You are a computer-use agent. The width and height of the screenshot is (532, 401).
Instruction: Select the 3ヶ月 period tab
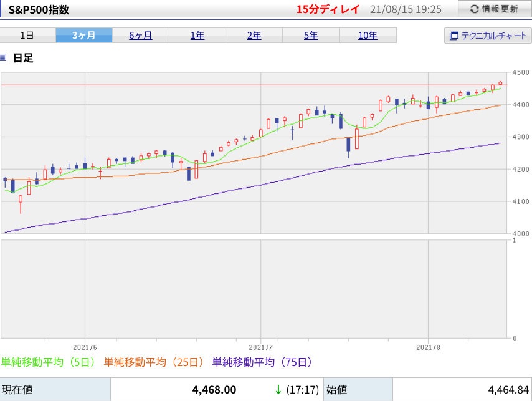point(84,36)
